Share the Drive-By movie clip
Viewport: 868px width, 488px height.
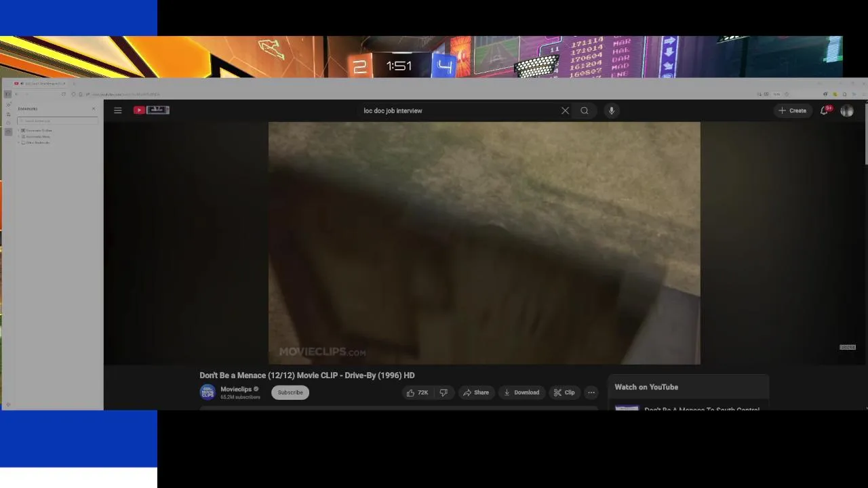pyautogui.click(x=476, y=392)
